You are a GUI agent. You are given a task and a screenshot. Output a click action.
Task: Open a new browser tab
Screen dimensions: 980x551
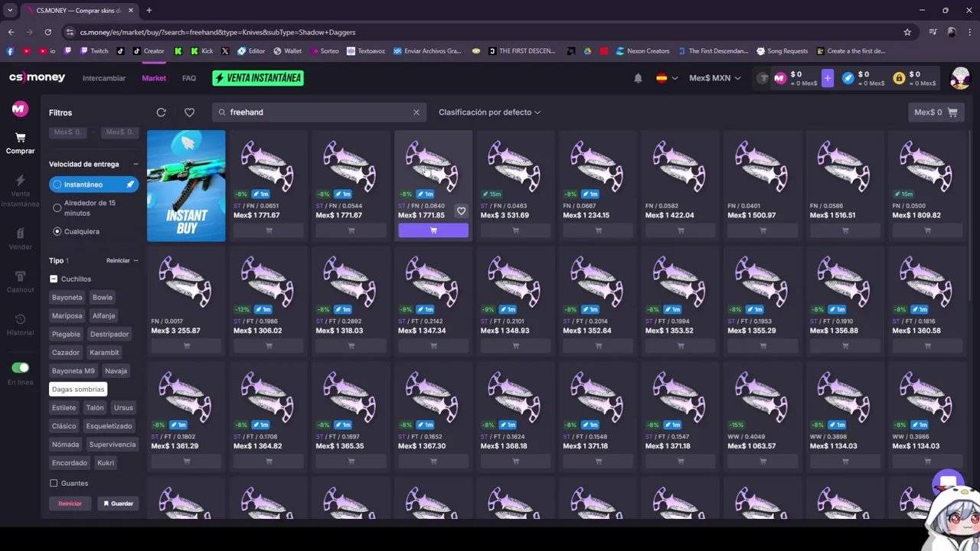pyautogui.click(x=149, y=11)
